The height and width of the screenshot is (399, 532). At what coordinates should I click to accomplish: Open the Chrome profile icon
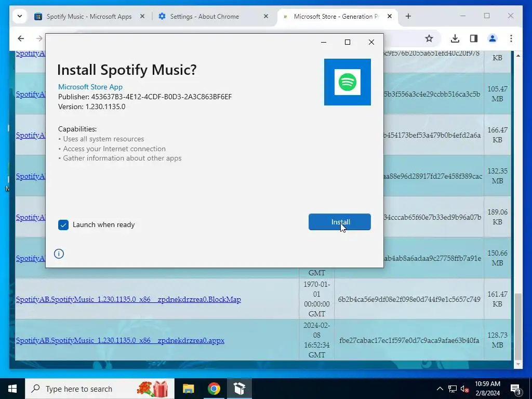click(x=493, y=38)
